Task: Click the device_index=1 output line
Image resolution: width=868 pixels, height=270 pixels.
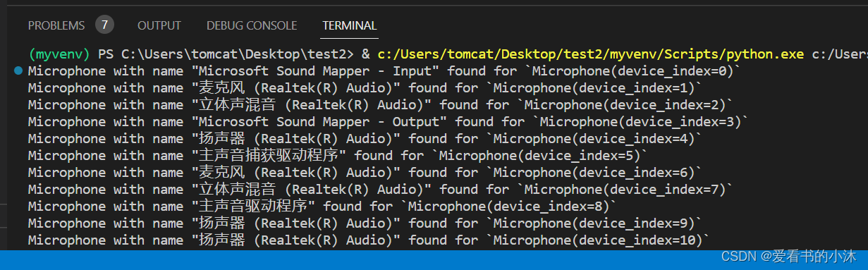Action: pos(365,88)
